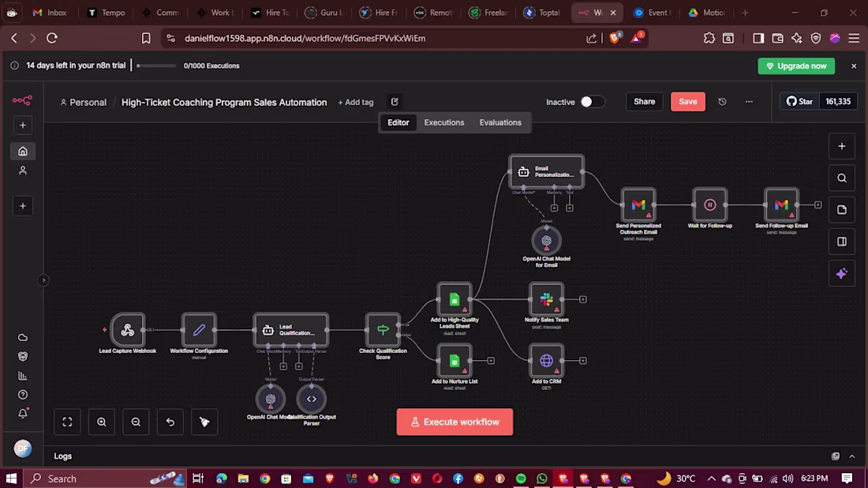Zoom in on the canvas
868x488 pixels.
(x=101, y=422)
